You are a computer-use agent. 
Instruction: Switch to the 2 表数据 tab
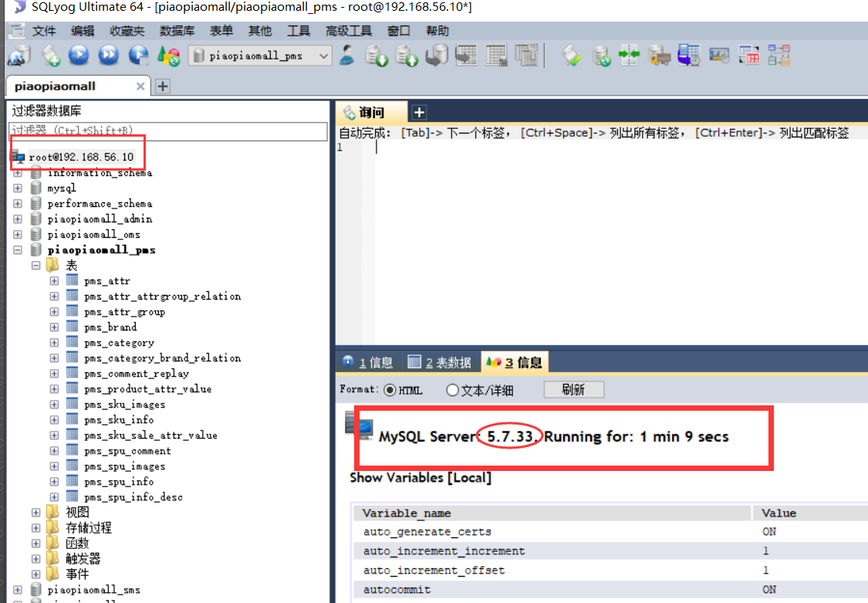coord(440,362)
